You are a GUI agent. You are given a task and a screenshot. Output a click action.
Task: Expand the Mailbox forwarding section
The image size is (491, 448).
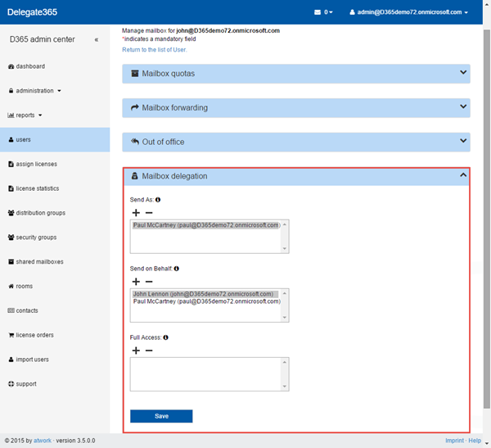(295, 107)
